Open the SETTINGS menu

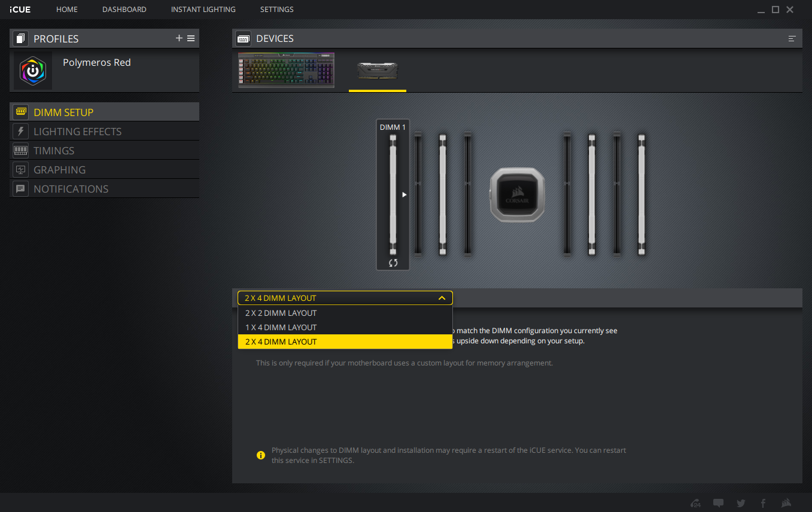pyautogui.click(x=277, y=10)
